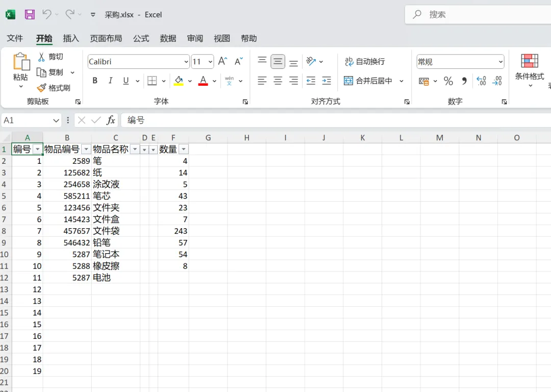551x392 pixels.
Task: Switch to the Review (审阅) tab
Action: tap(195, 38)
